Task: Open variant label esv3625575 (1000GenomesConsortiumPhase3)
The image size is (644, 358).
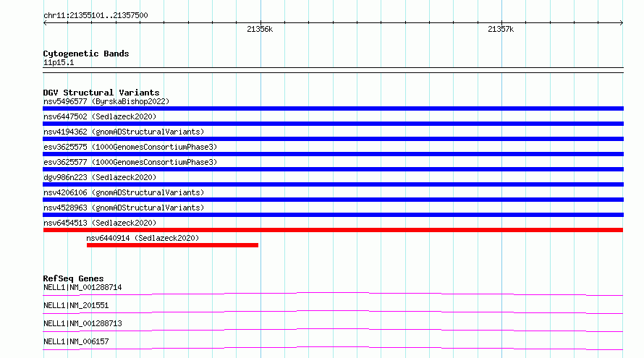Action: (x=130, y=147)
